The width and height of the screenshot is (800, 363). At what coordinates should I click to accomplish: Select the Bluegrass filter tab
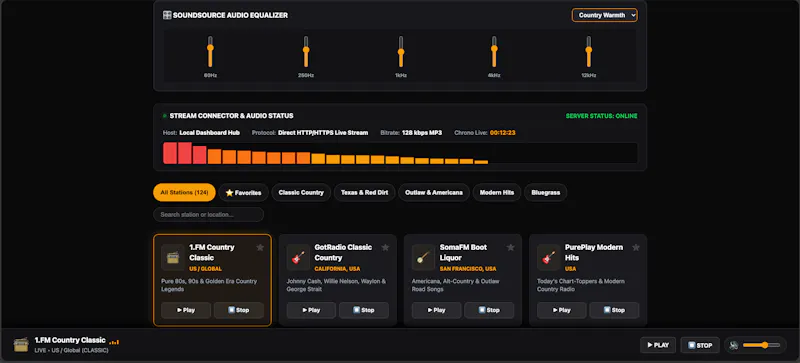(545, 192)
